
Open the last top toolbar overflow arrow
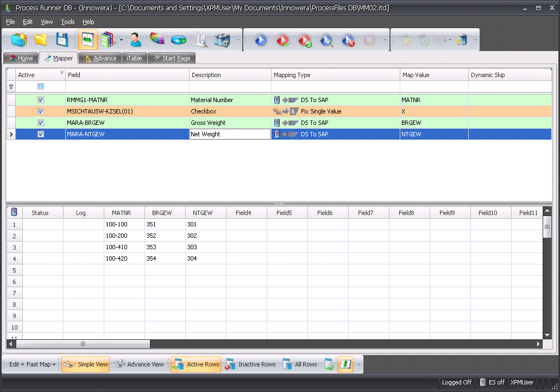point(475,40)
